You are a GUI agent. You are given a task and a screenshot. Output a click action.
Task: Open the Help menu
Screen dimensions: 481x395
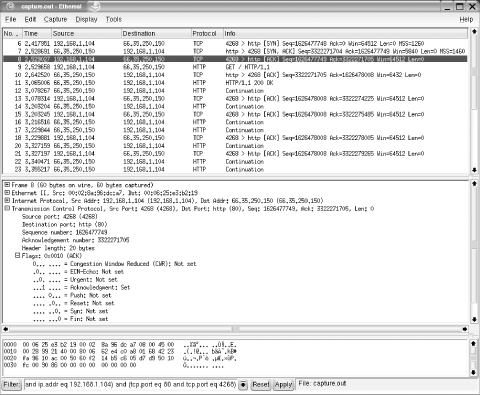pyautogui.click(x=466, y=19)
